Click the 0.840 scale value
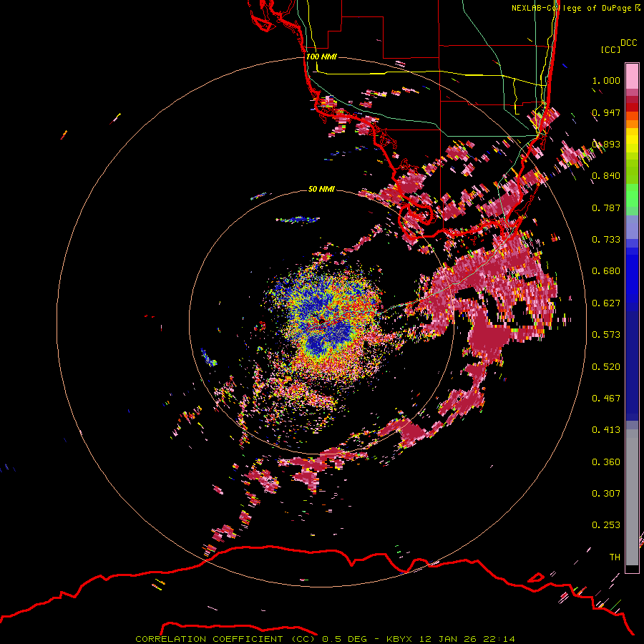 pos(606,176)
